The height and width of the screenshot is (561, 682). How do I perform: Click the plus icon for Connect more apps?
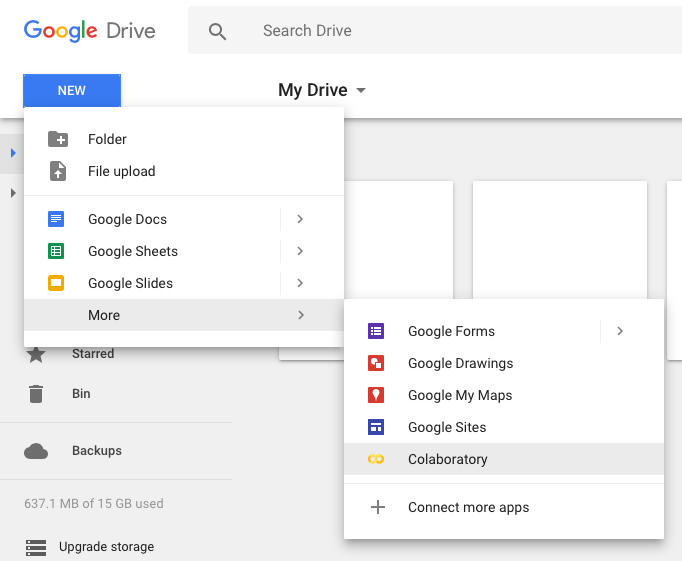tap(378, 507)
